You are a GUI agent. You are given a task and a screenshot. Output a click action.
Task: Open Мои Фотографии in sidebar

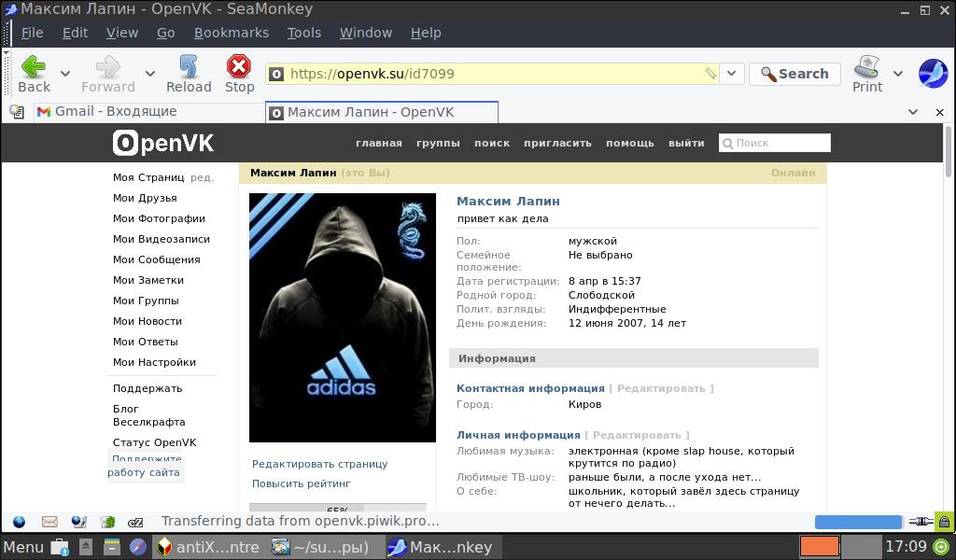pos(159,218)
